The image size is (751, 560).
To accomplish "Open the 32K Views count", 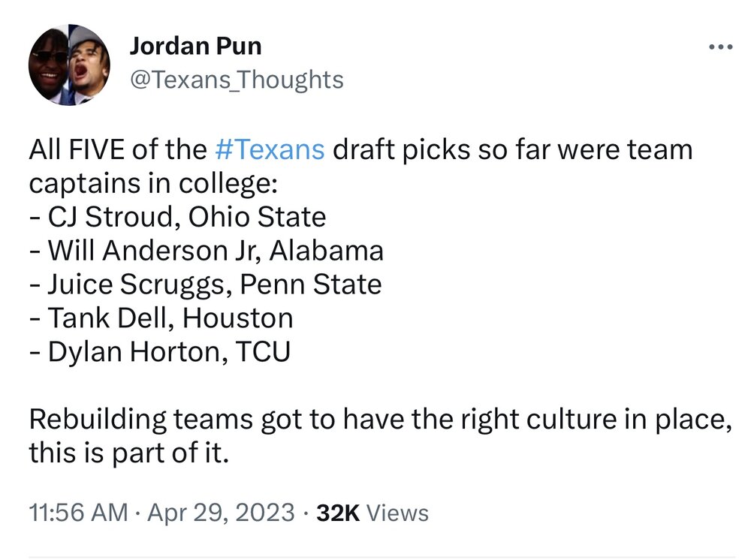I will pos(372,513).
